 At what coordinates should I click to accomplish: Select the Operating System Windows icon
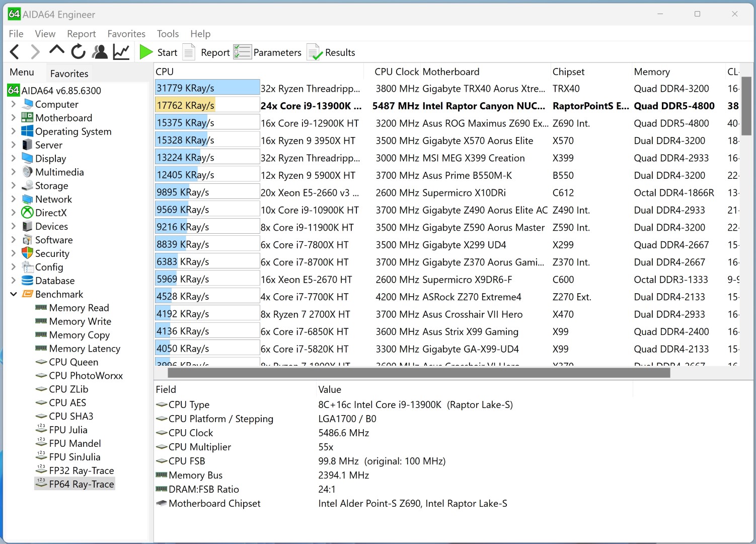point(27,131)
